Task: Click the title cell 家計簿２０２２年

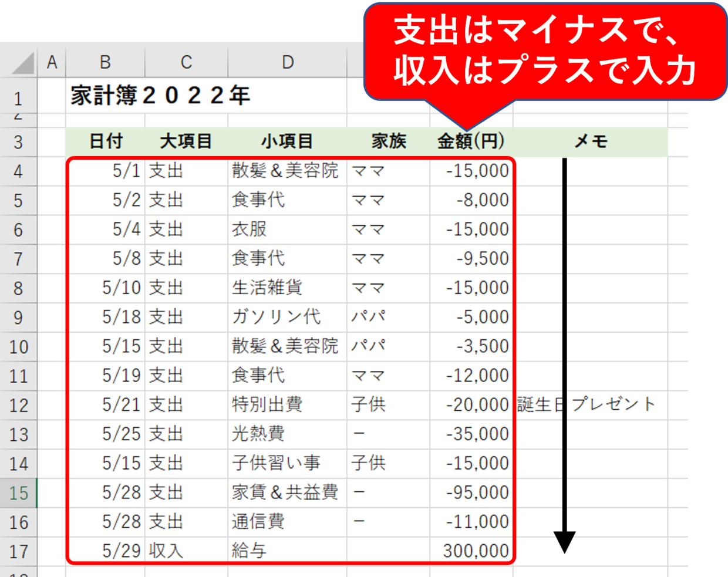Action: click(x=160, y=95)
